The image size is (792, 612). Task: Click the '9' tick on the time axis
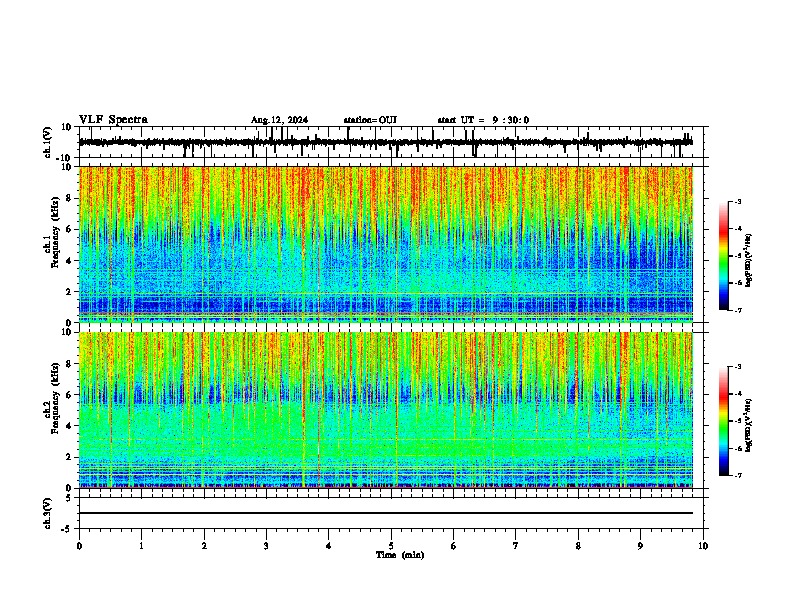pyautogui.click(x=640, y=546)
